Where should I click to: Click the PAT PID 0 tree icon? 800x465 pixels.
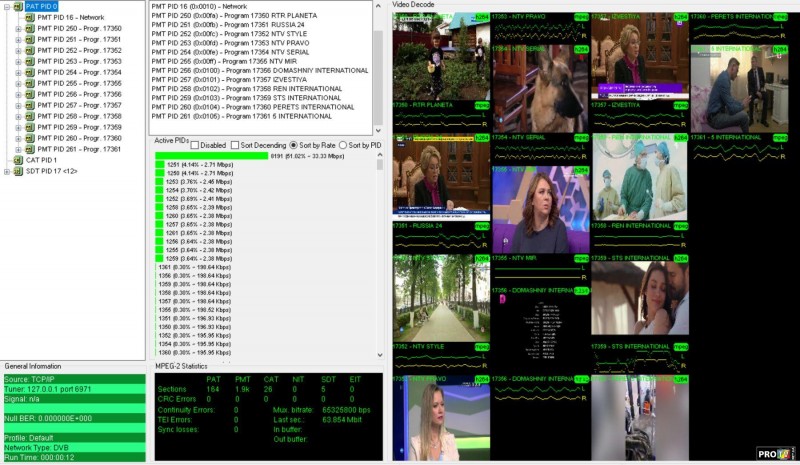tap(19, 6)
